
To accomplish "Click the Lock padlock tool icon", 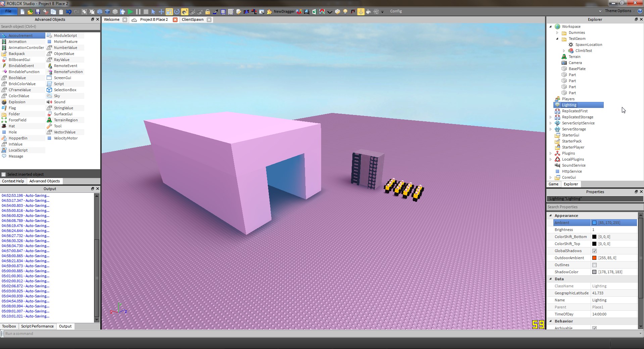I will click(x=208, y=12).
